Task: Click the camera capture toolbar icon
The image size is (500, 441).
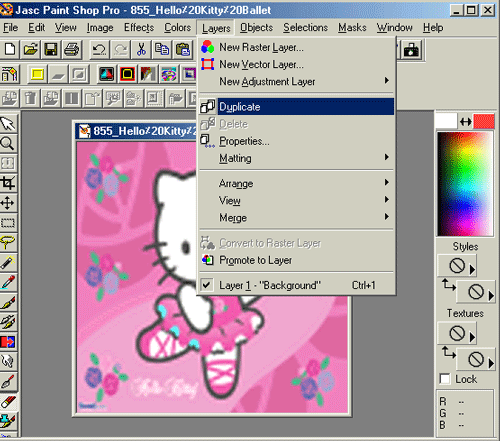Action: coord(411,50)
